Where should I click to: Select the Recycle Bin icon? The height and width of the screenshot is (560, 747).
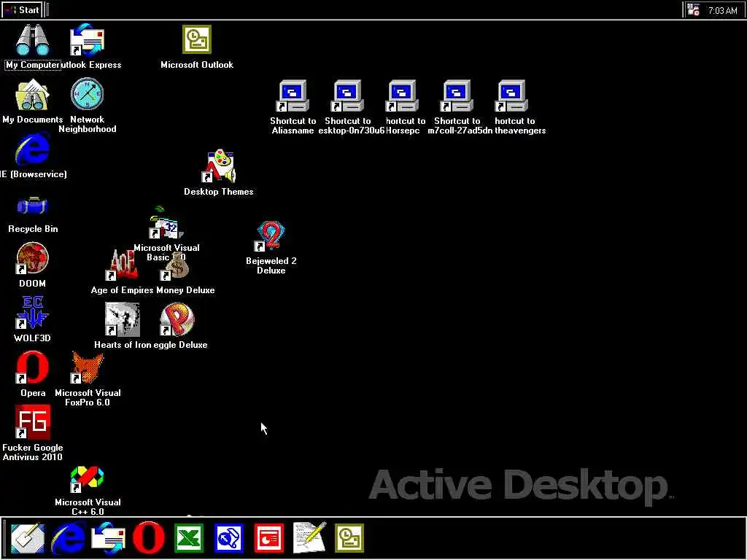(x=32, y=206)
